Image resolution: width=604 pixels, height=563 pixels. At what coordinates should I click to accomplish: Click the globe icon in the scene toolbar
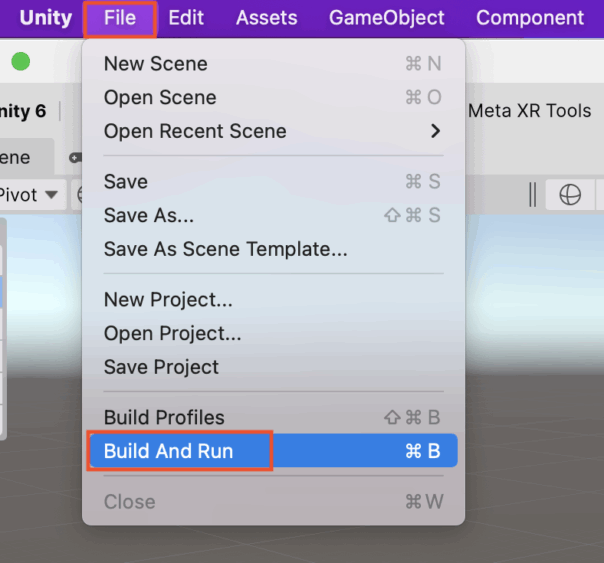click(x=570, y=195)
